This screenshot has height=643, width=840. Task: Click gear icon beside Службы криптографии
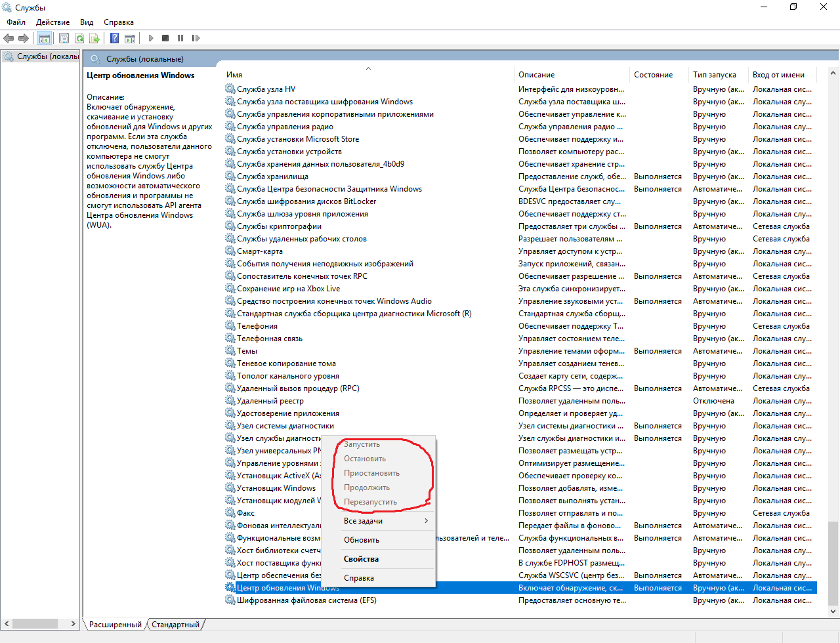tap(230, 226)
